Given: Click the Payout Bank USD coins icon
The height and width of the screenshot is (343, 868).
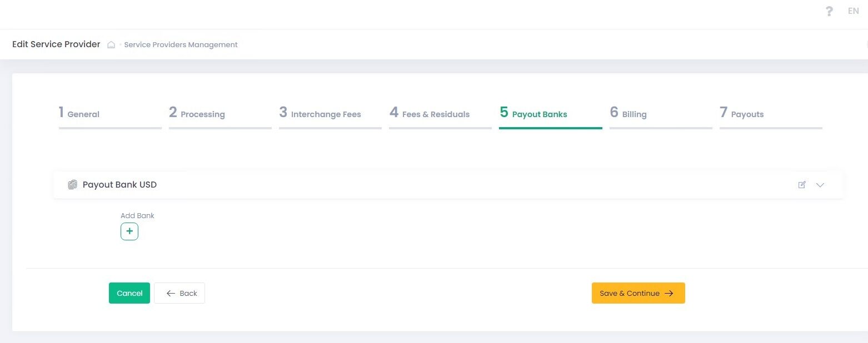Looking at the screenshot, I should (72, 185).
